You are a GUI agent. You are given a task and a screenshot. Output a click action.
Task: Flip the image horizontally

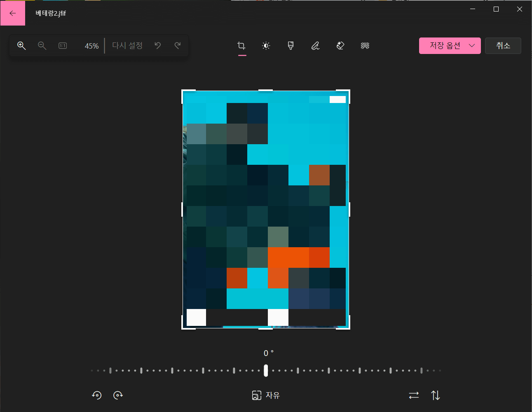[x=414, y=395]
